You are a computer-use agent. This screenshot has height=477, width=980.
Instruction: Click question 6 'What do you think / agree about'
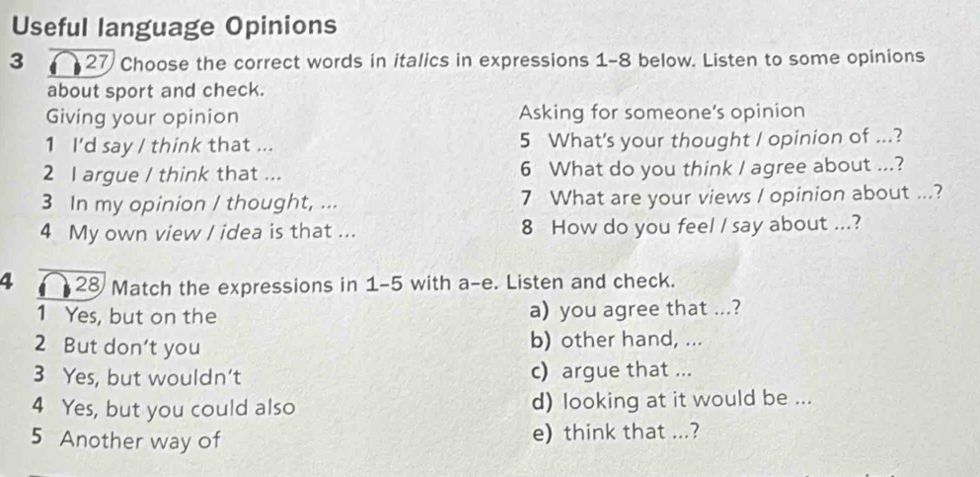[x=712, y=167]
